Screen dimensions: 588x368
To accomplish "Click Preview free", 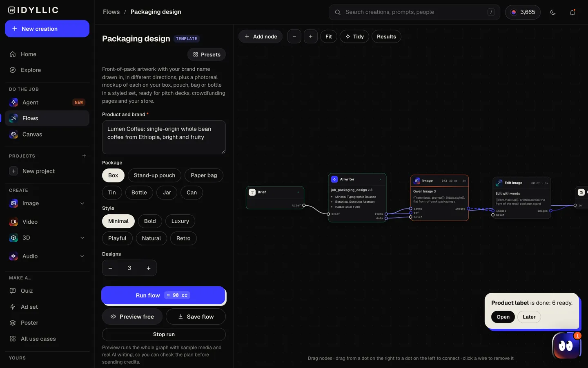I will click(x=132, y=316).
